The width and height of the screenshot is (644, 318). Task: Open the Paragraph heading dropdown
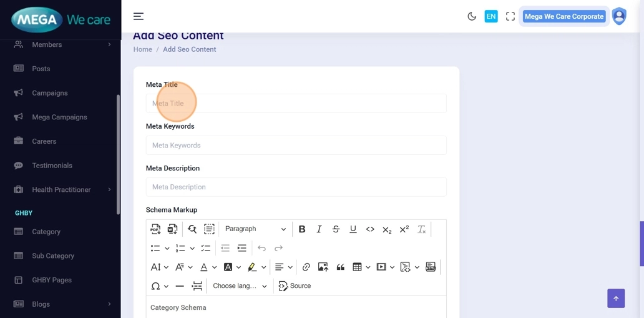click(x=255, y=229)
